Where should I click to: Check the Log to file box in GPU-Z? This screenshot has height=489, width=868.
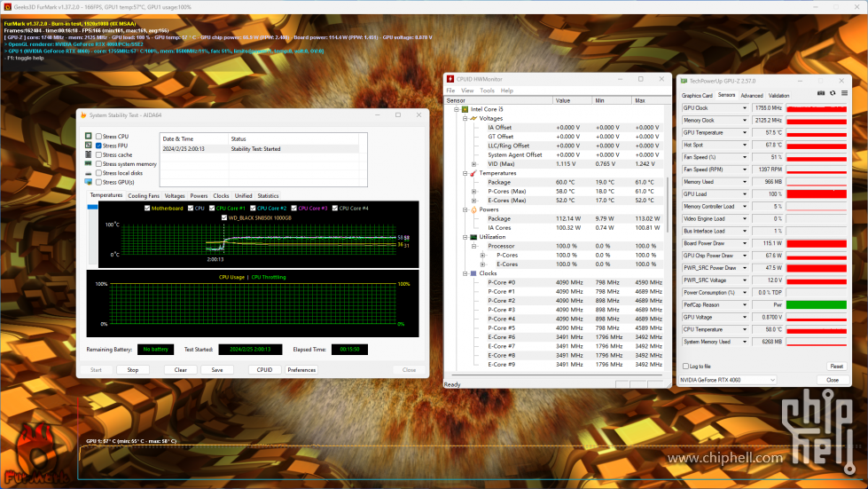(686, 366)
